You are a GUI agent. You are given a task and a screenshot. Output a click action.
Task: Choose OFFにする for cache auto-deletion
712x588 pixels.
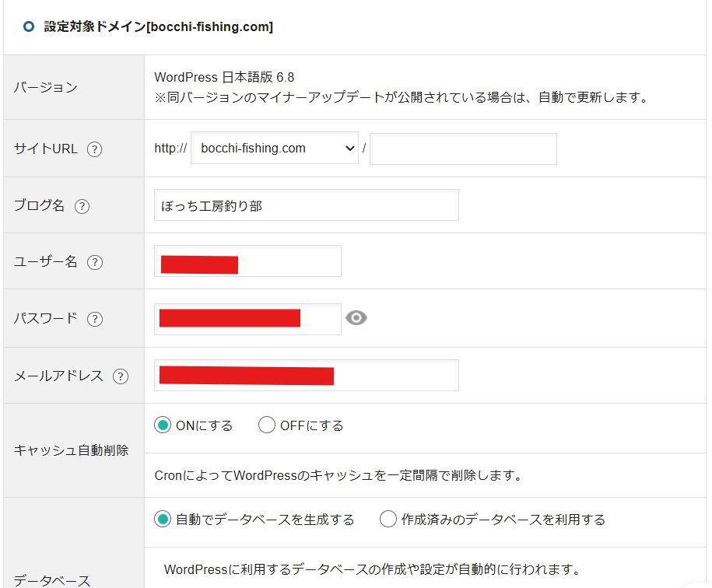267,425
